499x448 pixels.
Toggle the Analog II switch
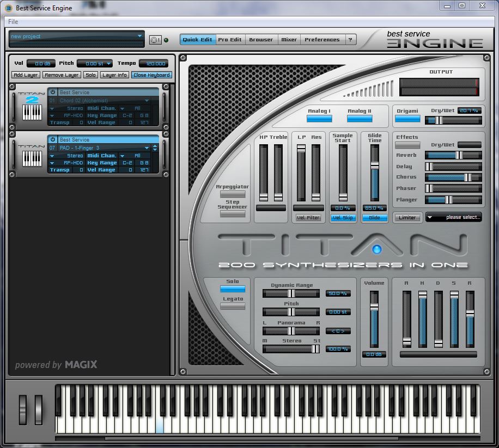point(360,119)
